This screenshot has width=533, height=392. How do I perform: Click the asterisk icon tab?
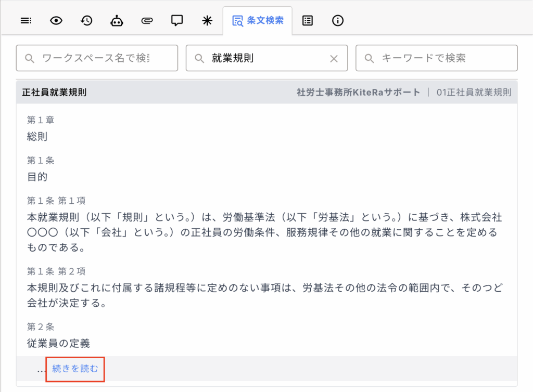click(x=207, y=21)
